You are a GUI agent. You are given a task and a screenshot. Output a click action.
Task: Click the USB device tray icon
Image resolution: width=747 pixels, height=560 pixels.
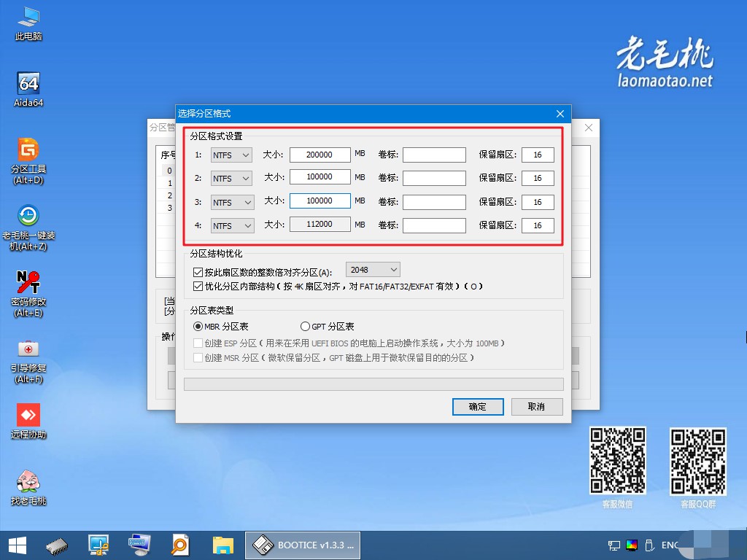pos(649,545)
